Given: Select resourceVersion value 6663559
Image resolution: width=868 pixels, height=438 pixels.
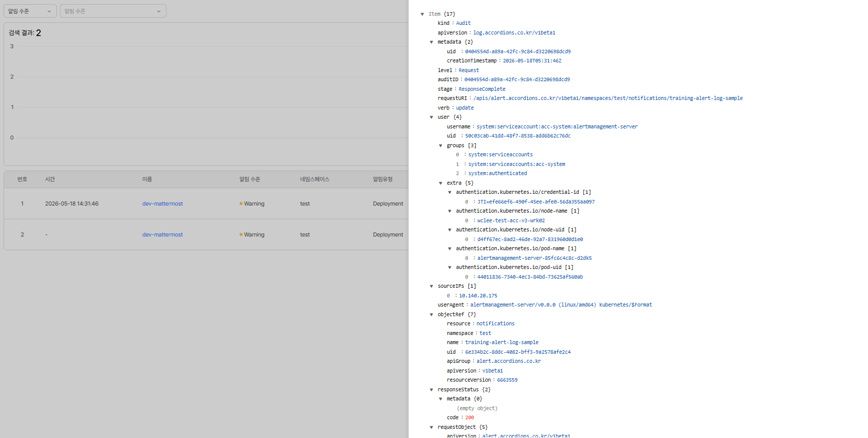Looking at the screenshot, I should (x=507, y=380).
